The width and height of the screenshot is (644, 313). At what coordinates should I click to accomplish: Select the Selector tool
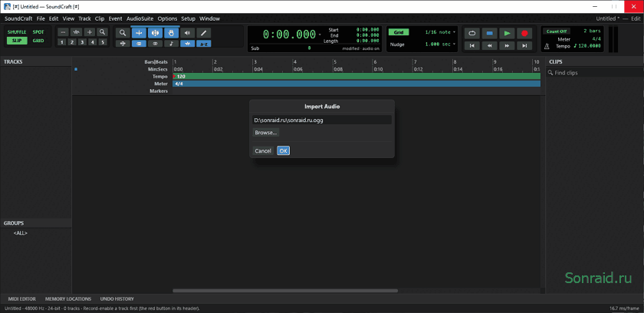[155, 33]
